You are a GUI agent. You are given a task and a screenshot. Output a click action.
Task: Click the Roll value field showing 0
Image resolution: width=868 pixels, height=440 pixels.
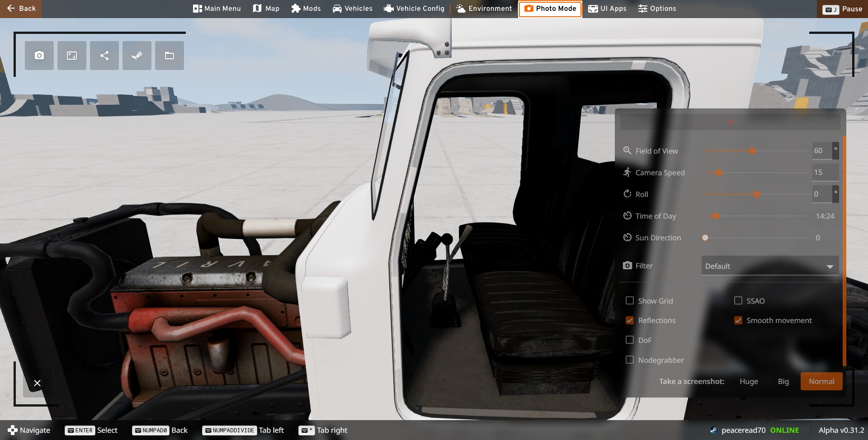(x=822, y=194)
